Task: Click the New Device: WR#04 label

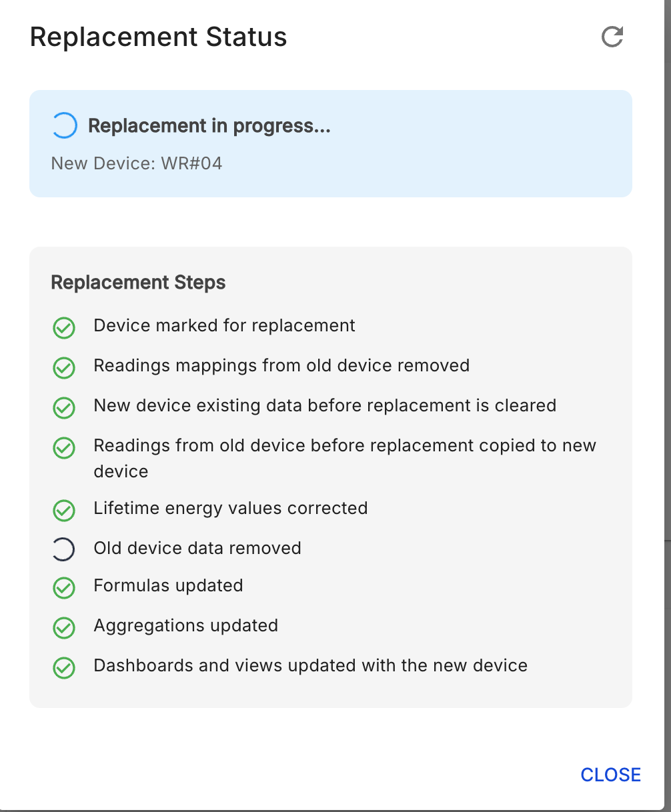Action: [137, 163]
